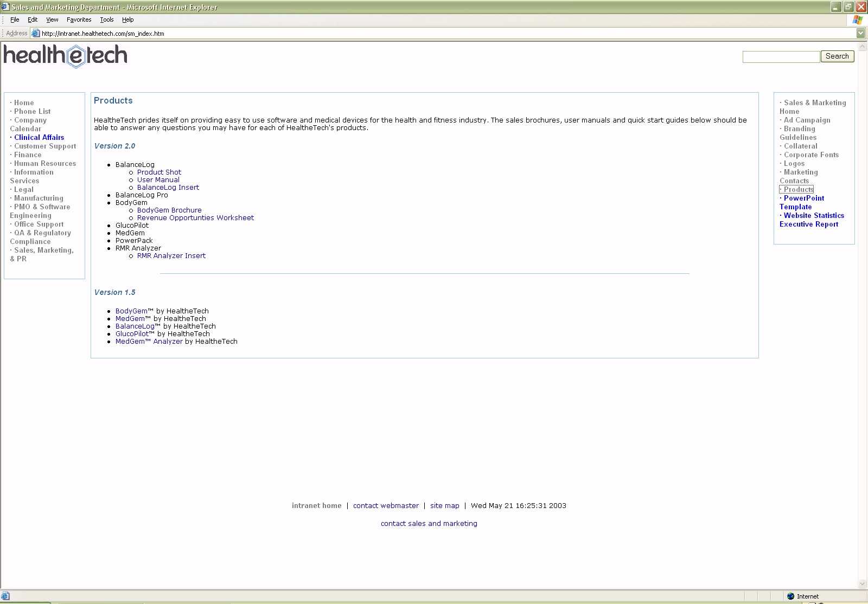Open the BodyGem Brochure link
The height and width of the screenshot is (604, 868).
169,210
